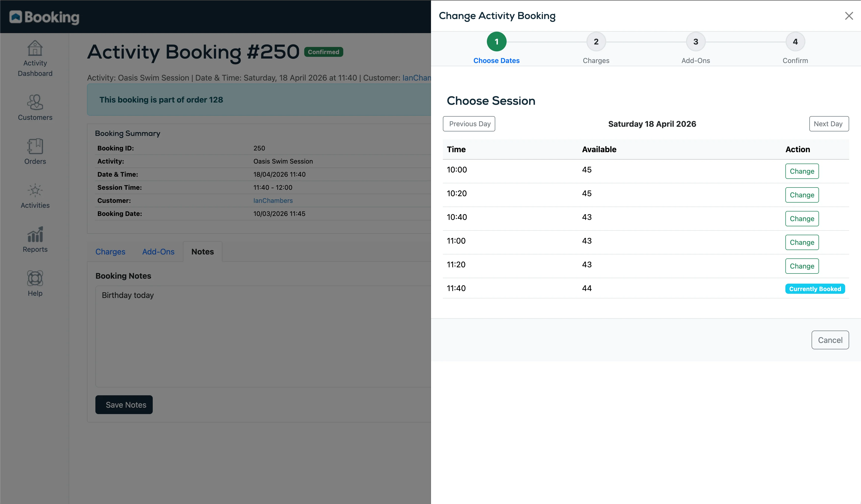The width and height of the screenshot is (861, 504).
Task: Switch to the Charges tab
Action: pyautogui.click(x=110, y=252)
